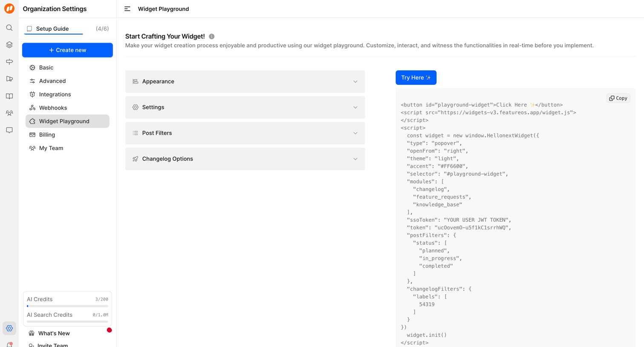This screenshot has width=644, height=347.
Task: Click the AI Search Credits progress bar
Action: 67,321
